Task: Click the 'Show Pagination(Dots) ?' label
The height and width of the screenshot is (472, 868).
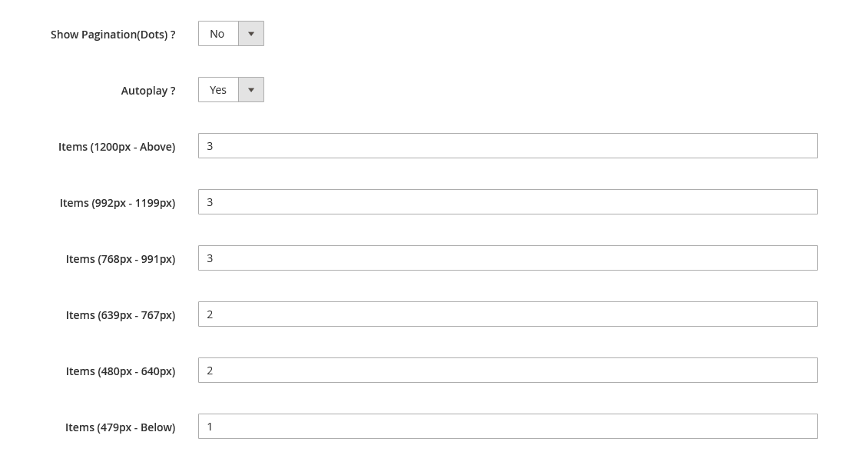Action: coord(113,35)
